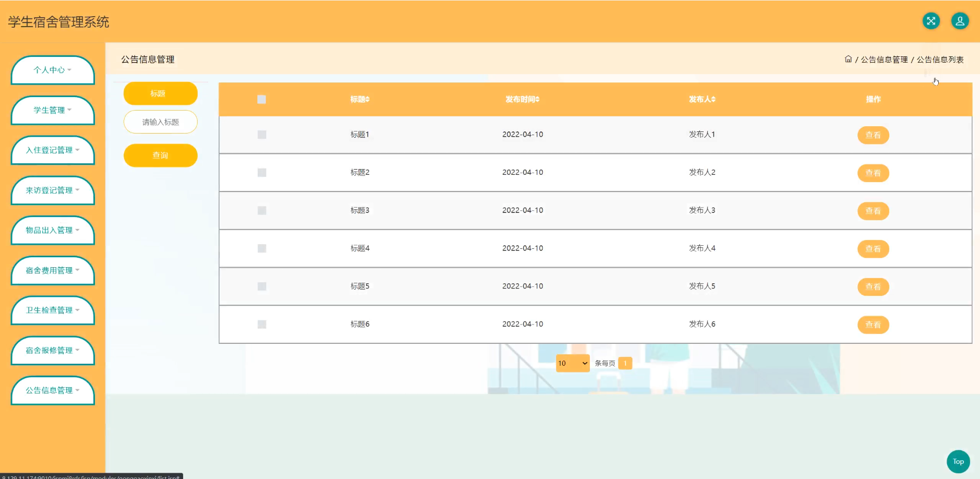This screenshot has height=479, width=980.
Task: Expand the 个人中心 sidebar menu
Action: [x=53, y=70]
